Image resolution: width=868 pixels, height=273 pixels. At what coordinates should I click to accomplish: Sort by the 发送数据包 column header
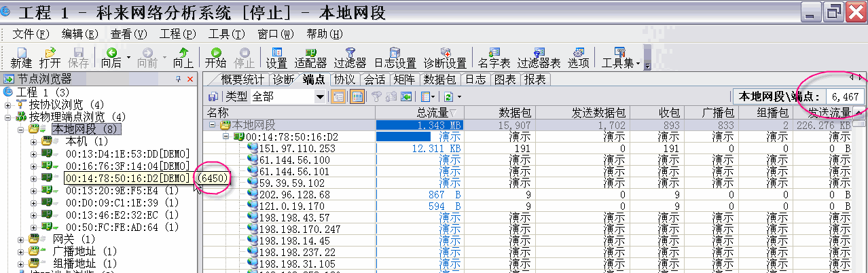point(584,112)
